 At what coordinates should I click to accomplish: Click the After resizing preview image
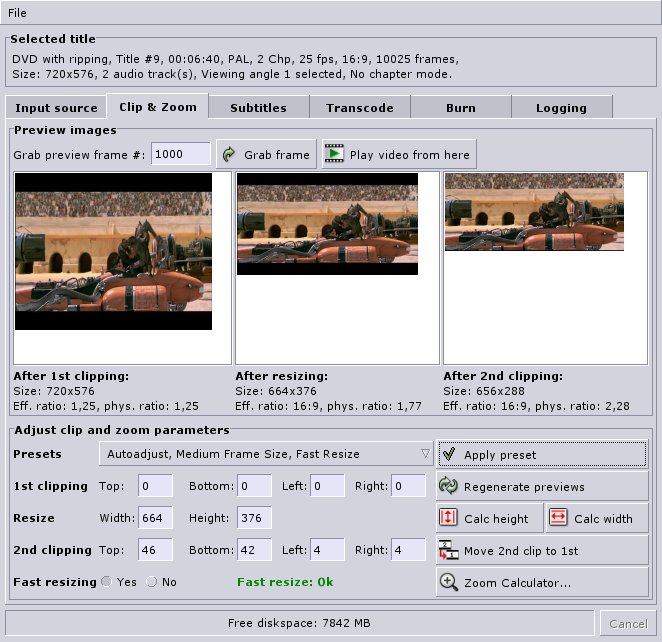(328, 224)
